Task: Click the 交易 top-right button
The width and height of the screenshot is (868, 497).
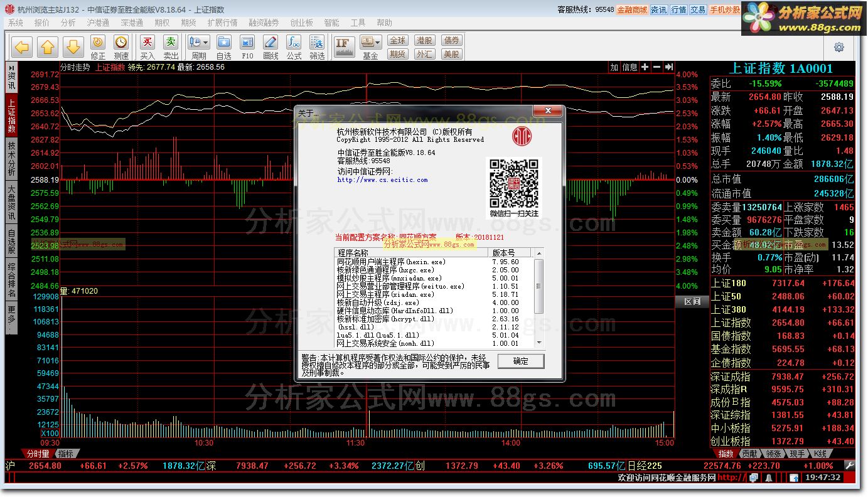Action: [698, 10]
